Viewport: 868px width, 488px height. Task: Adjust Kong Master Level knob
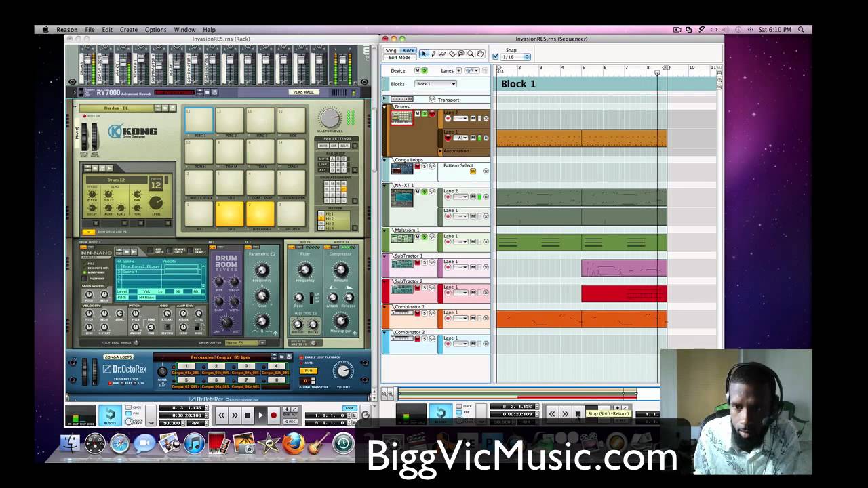330,117
